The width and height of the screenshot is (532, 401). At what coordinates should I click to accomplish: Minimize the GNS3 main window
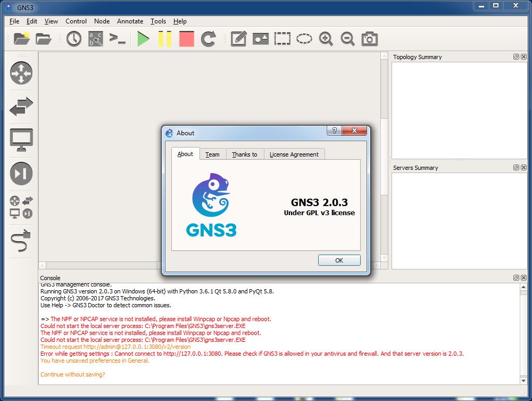481,6
